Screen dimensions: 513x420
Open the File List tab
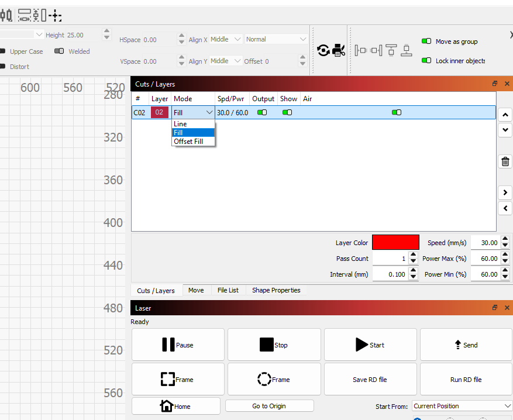[228, 290]
